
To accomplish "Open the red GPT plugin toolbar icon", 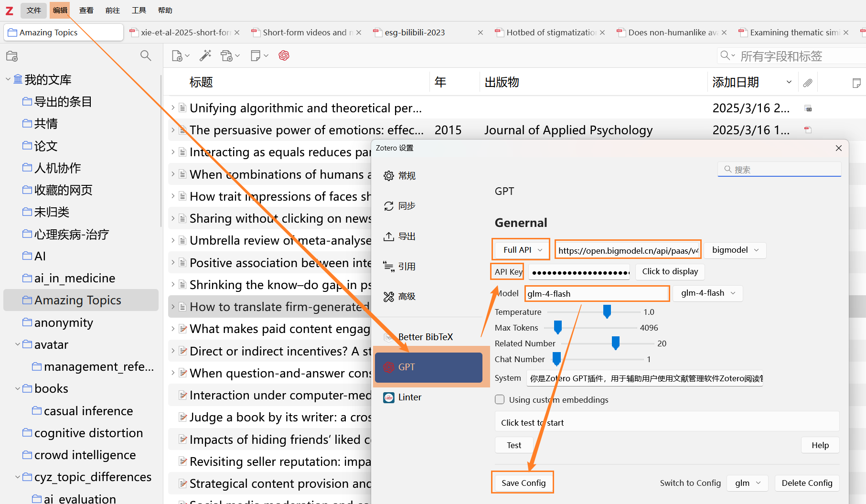I will coord(284,56).
